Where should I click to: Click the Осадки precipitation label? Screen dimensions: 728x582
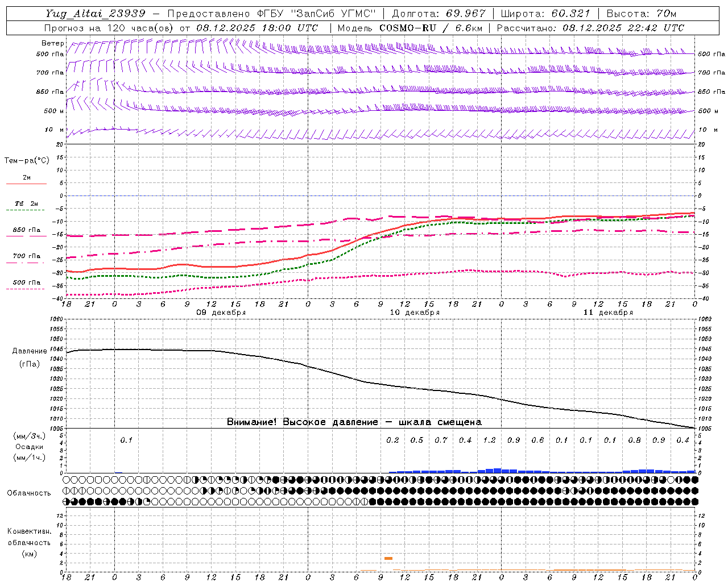[29, 447]
